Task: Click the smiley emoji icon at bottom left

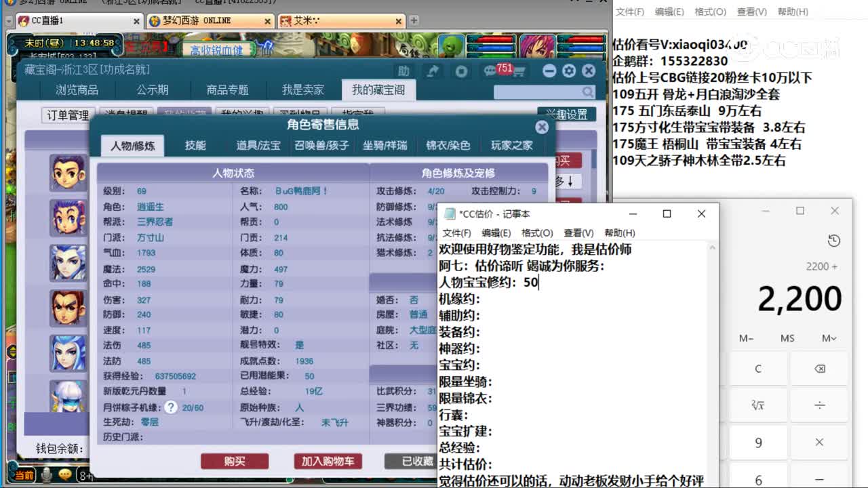Action: tap(65, 474)
